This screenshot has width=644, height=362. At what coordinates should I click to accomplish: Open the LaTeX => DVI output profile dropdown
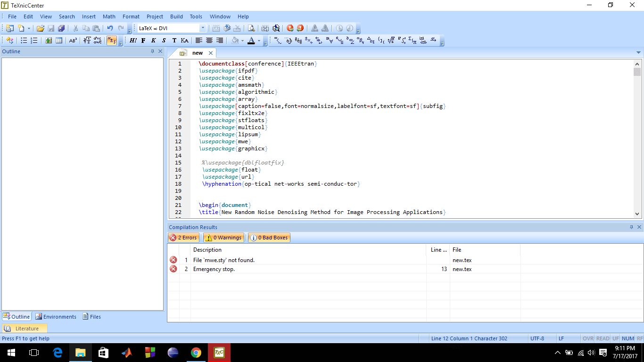pos(203,28)
